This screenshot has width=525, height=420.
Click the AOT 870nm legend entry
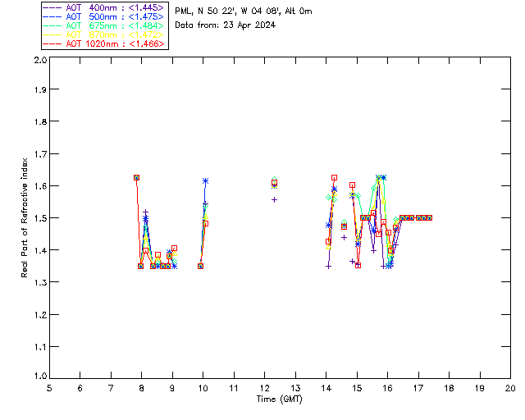(x=104, y=34)
